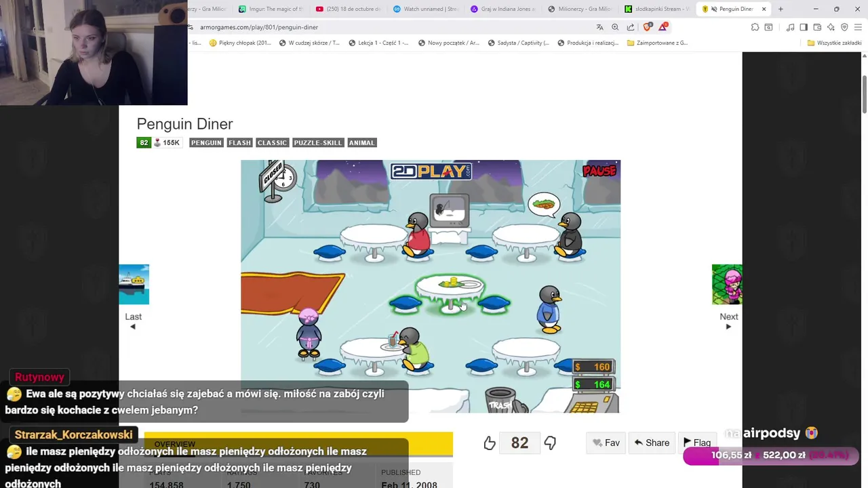Click the share page icon in address bar
The height and width of the screenshot is (488, 868).
631,27
